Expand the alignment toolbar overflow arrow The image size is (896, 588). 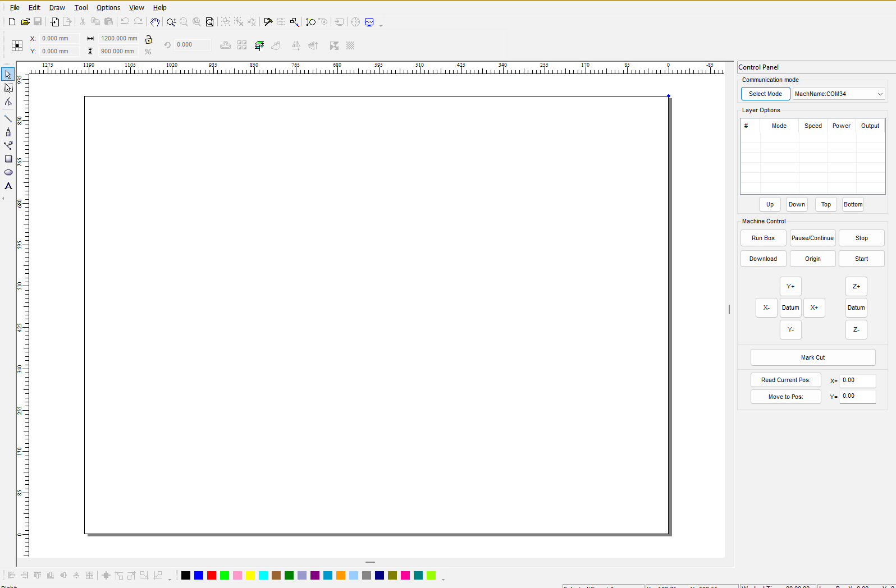(170, 579)
